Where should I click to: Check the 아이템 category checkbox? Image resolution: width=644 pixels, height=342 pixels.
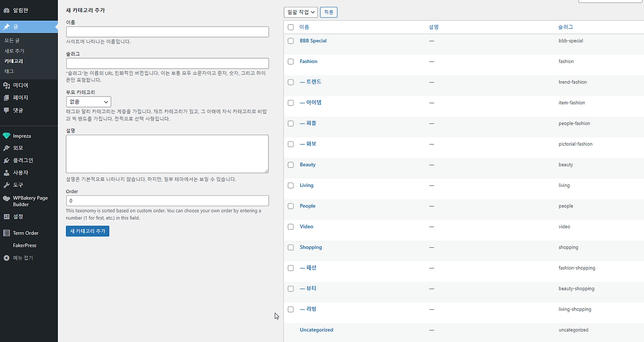pyautogui.click(x=291, y=103)
